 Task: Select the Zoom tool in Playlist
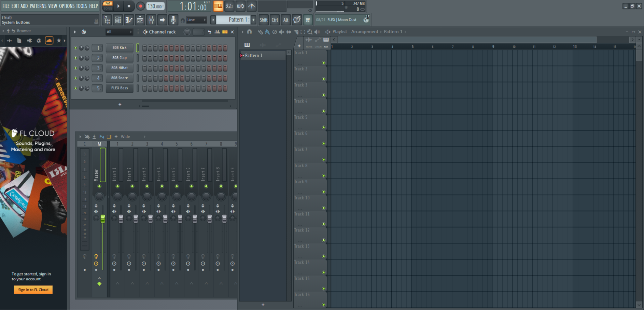310,32
